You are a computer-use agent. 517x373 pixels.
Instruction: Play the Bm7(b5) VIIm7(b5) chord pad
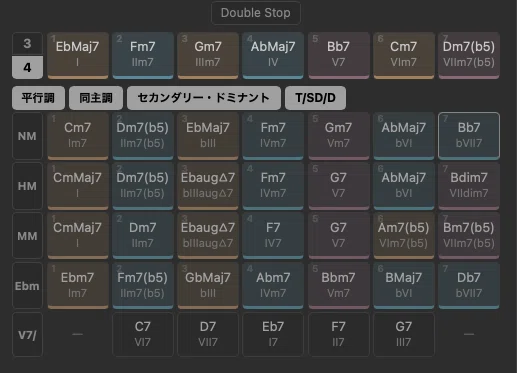click(469, 236)
